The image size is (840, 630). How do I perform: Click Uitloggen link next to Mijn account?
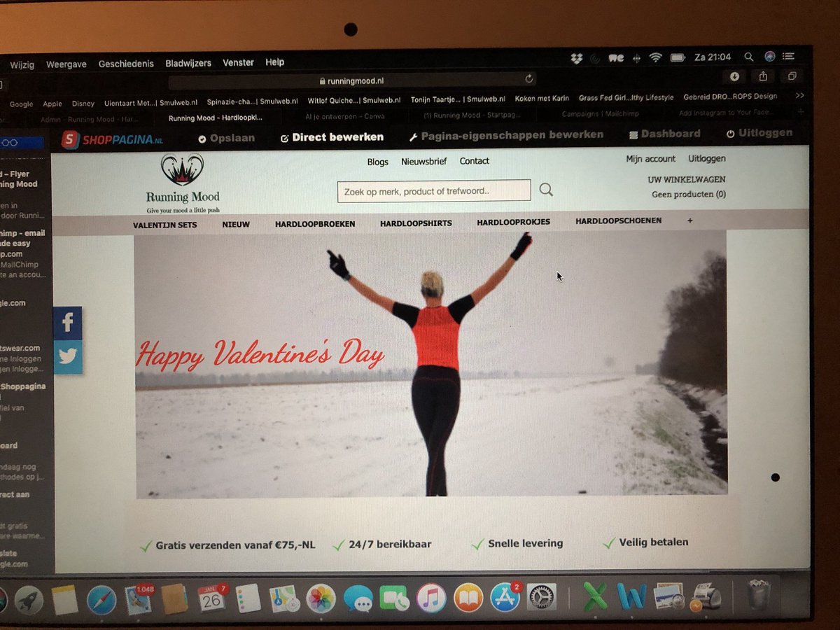pyautogui.click(x=706, y=158)
